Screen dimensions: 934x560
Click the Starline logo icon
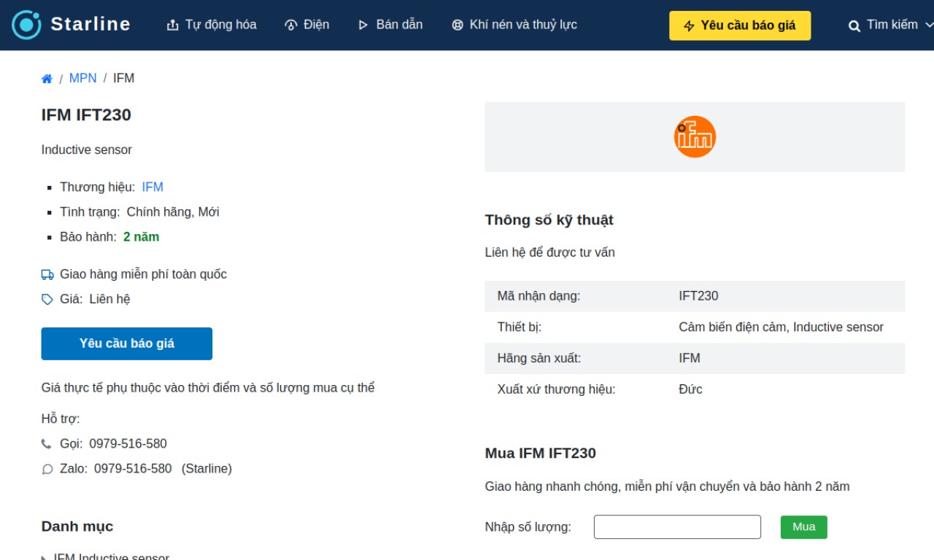[26, 25]
